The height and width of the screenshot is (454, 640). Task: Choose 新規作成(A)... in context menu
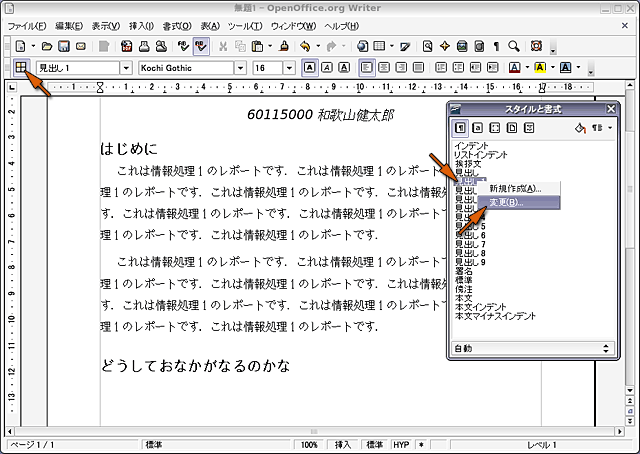[519, 189]
